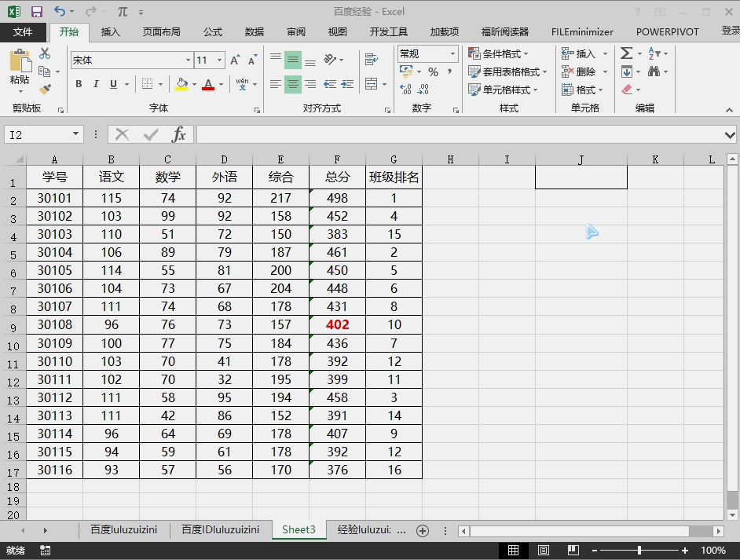Open the 文件 File tab
Viewport: 740px width, 560px height.
click(x=23, y=32)
